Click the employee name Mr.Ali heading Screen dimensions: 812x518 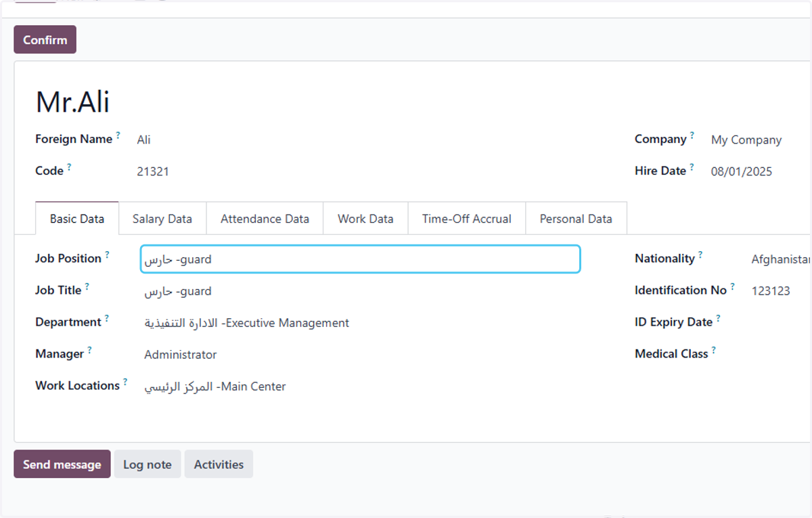[x=72, y=102]
